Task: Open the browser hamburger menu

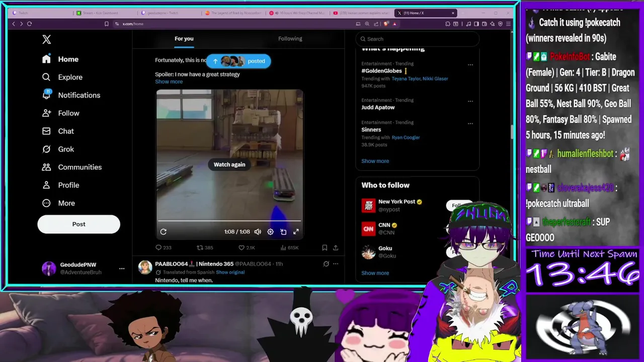Action: [x=508, y=24]
